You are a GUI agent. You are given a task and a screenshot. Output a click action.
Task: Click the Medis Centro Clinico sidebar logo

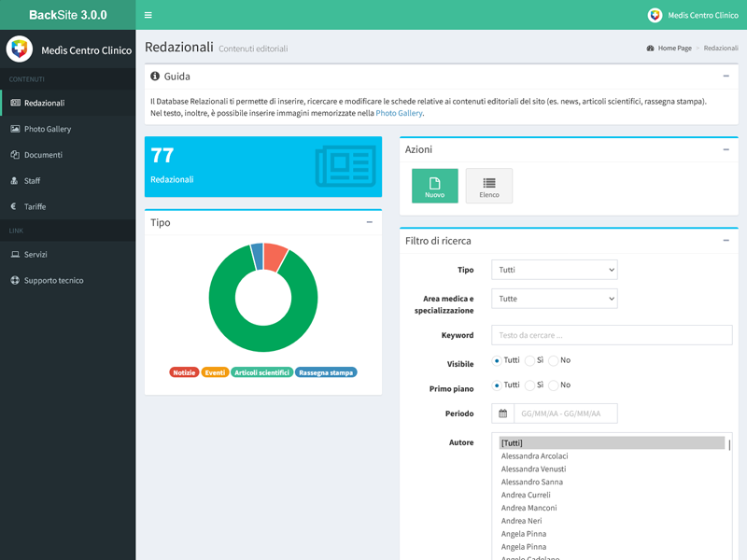point(19,49)
